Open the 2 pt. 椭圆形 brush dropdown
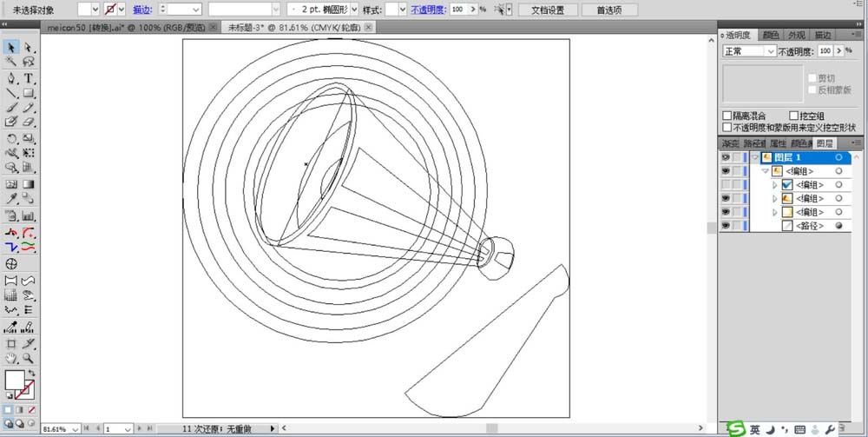Screen dimensions: 868x437 click(354, 10)
